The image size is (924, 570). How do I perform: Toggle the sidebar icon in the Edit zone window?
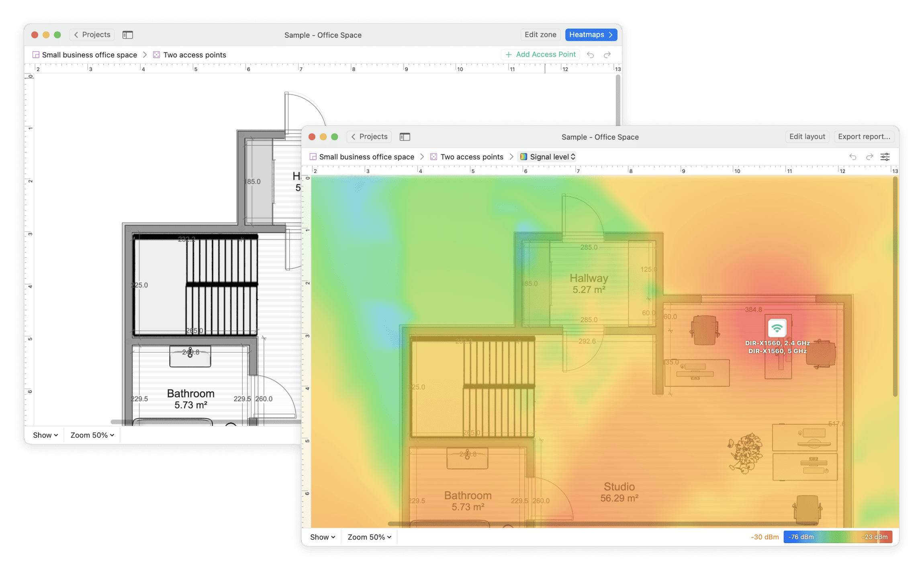128,35
